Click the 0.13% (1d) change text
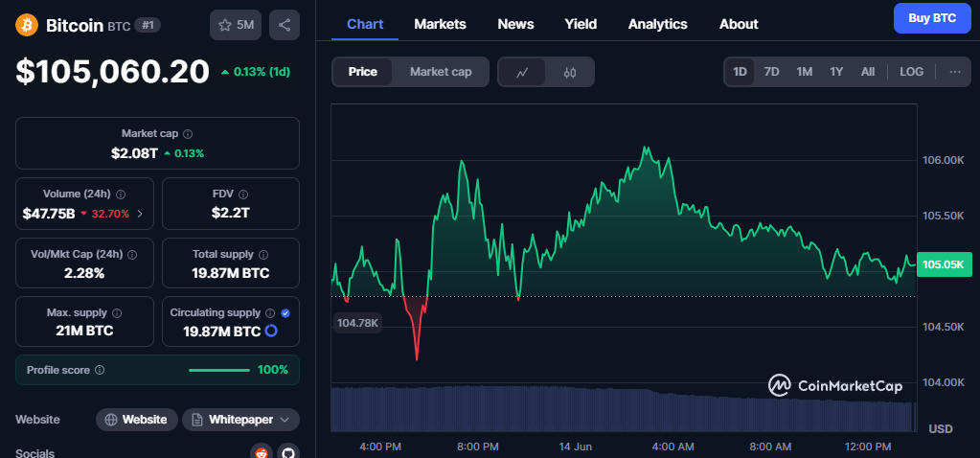Screen dimensions: 980x458 (262, 72)
